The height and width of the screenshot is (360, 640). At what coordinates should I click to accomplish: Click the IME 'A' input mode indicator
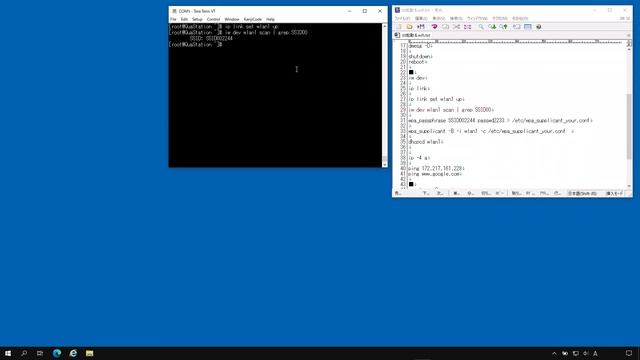596,353
